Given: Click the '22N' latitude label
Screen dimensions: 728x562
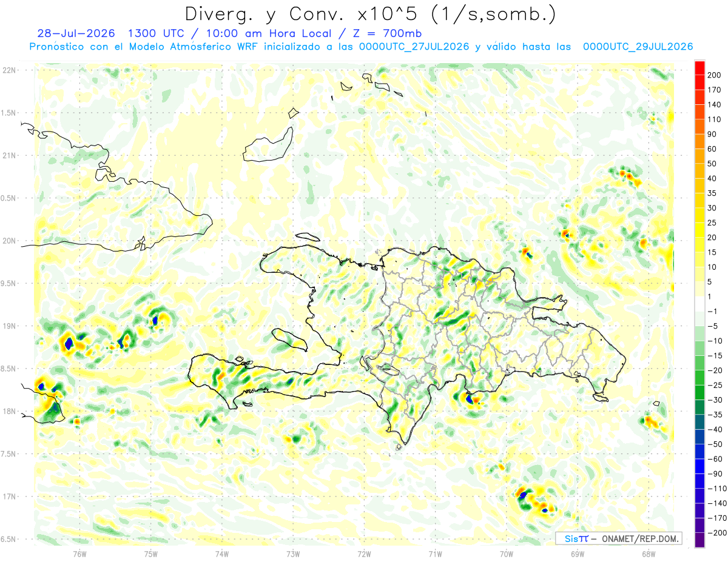Looking at the screenshot, I should (x=10, y=70).
